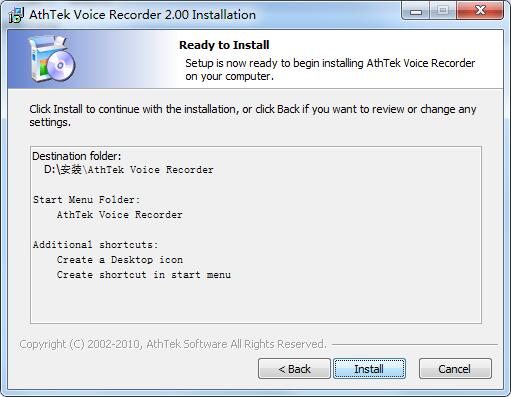Click the software box with disc icon
The height and width of the screenshot is (397, 511).
coord(52,59)
